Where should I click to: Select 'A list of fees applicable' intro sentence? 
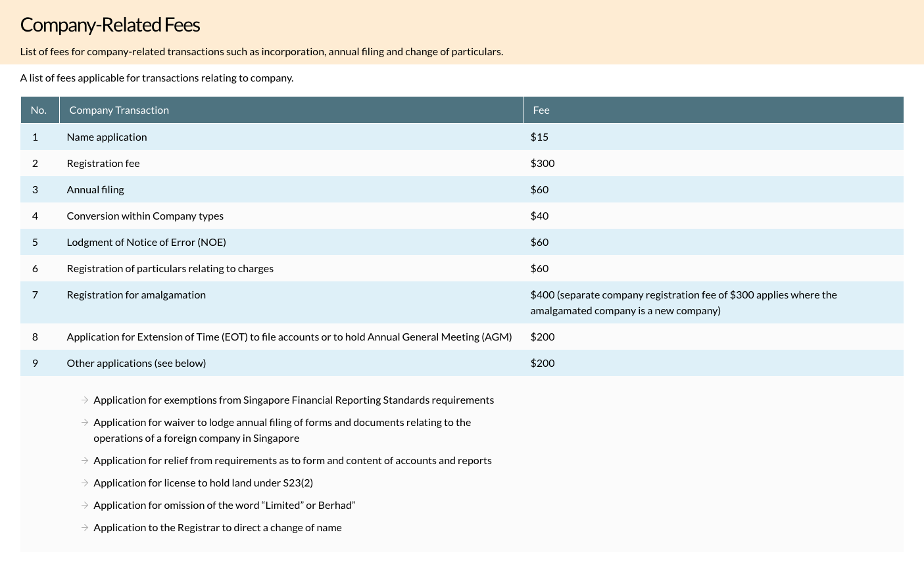point(157,78)
